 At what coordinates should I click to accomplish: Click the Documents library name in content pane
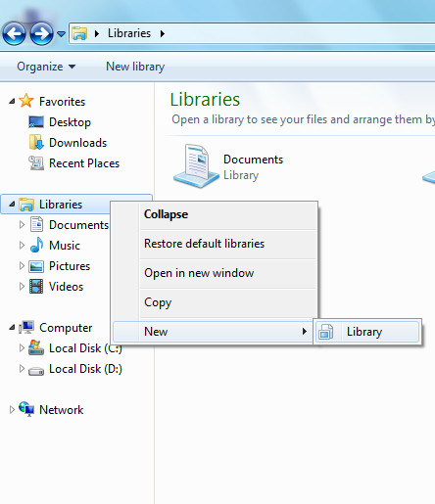pyautogui.click(x=253, y=160)
